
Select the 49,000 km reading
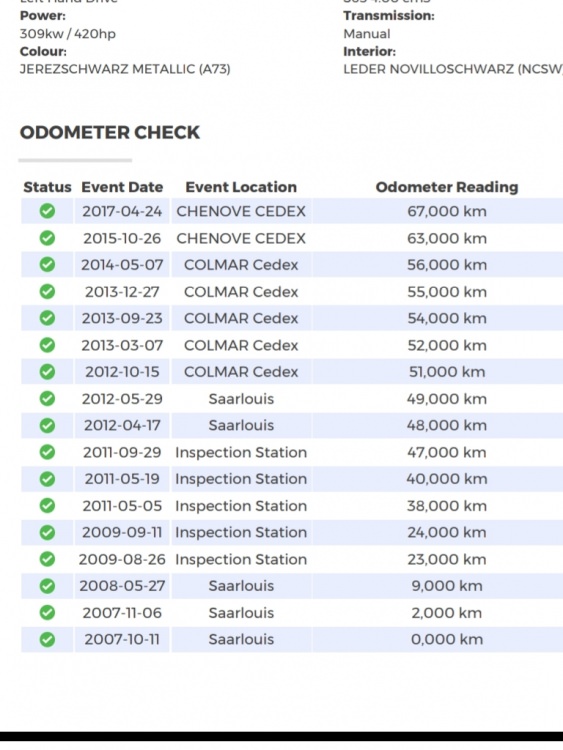pos(447,399)
